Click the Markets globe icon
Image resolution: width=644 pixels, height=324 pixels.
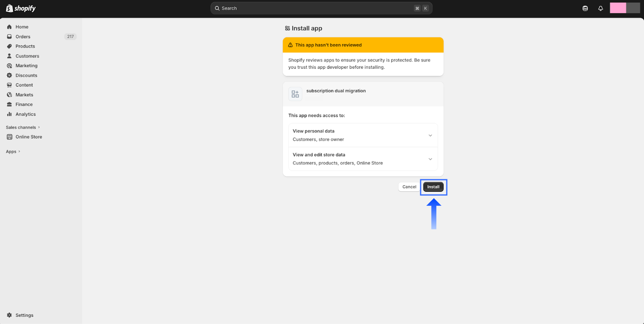(9, 95)
